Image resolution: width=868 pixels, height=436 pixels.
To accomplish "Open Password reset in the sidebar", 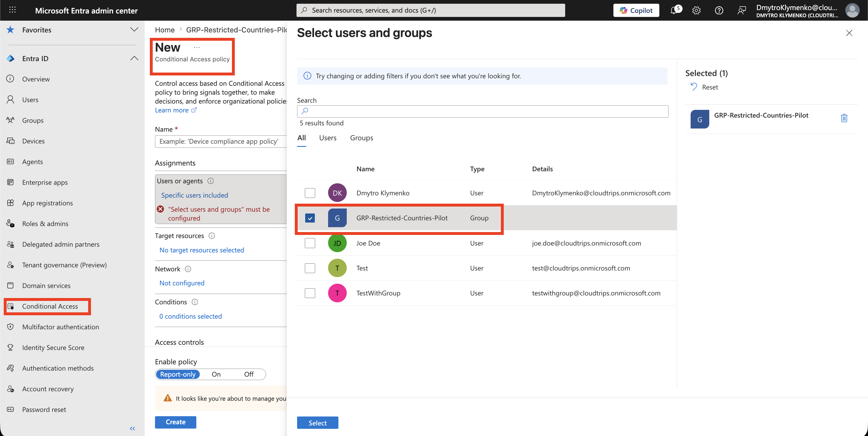I will pos(44,409).
